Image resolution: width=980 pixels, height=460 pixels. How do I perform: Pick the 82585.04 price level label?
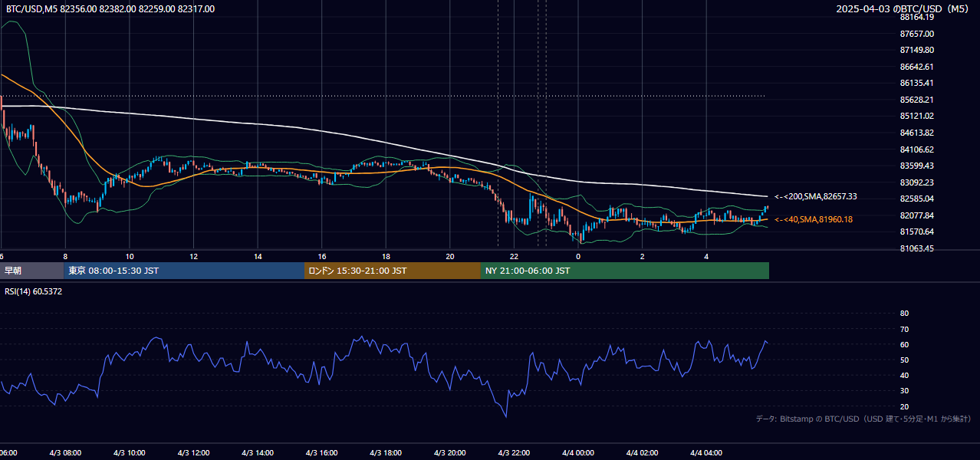(x=916, y=199)
